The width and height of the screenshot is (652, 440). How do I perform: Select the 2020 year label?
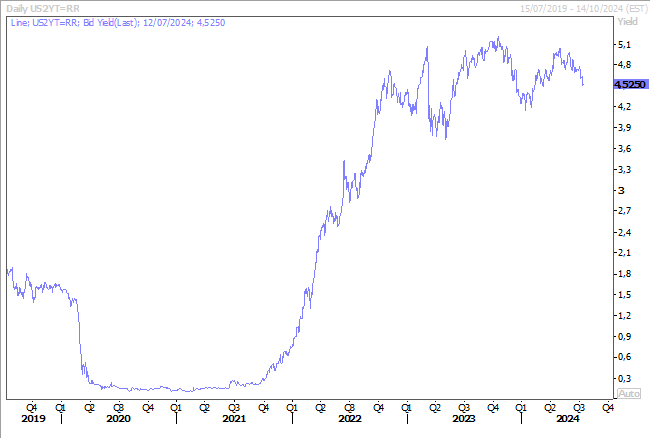click(118, 418)
